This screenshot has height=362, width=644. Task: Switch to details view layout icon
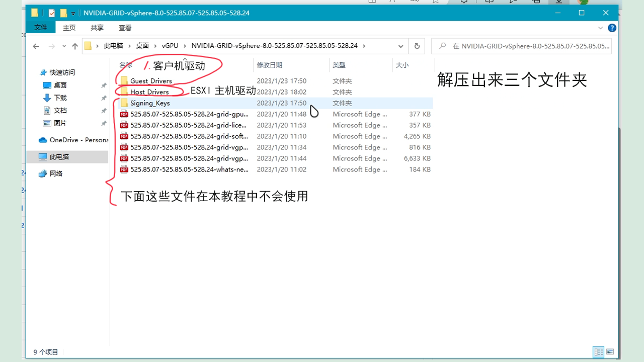click(599, 352)
